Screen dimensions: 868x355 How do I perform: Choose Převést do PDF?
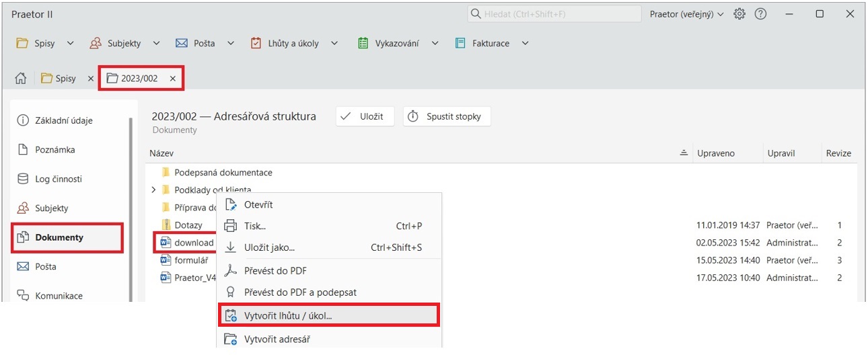pyautogui.click(x=329, y=270)
